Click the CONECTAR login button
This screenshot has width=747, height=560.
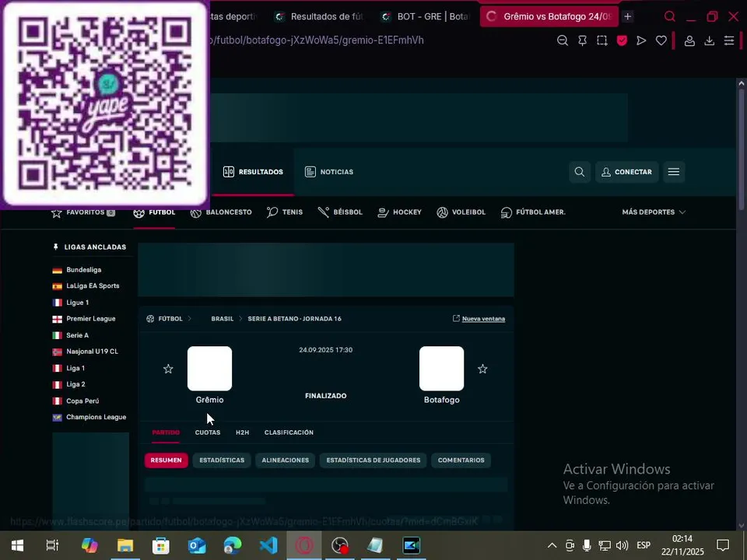point(626,172)
